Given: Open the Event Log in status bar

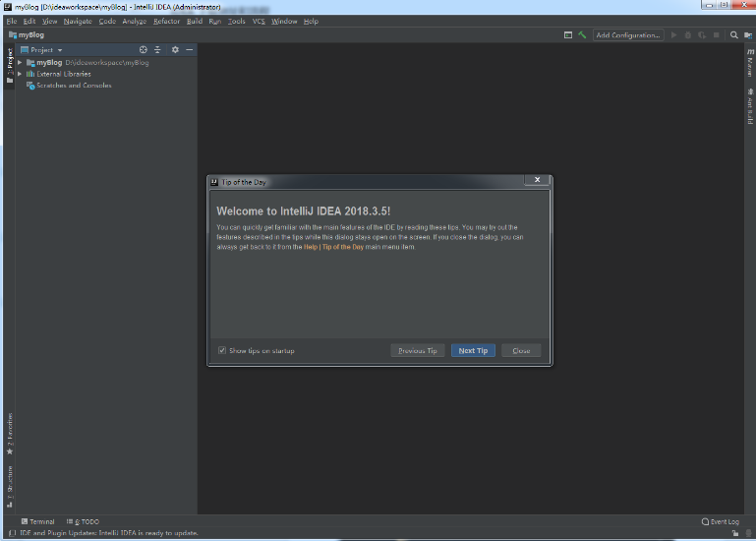Looking at the screenshot, I should pyautogui.click(x=721, y=521).
